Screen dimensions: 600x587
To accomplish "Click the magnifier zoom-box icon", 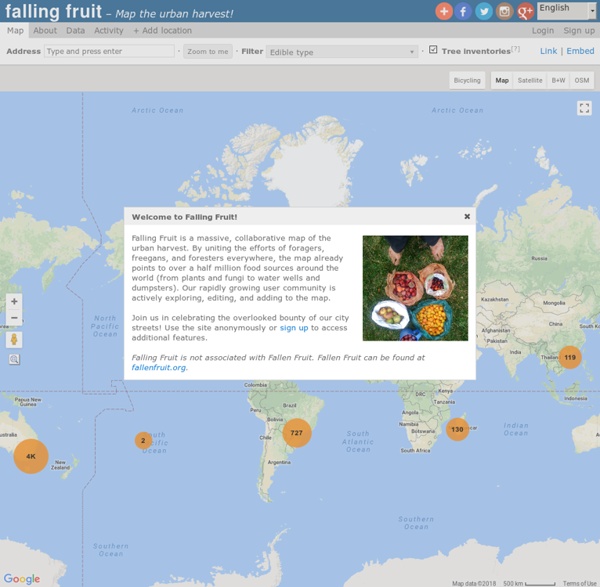I will [14, 359].
